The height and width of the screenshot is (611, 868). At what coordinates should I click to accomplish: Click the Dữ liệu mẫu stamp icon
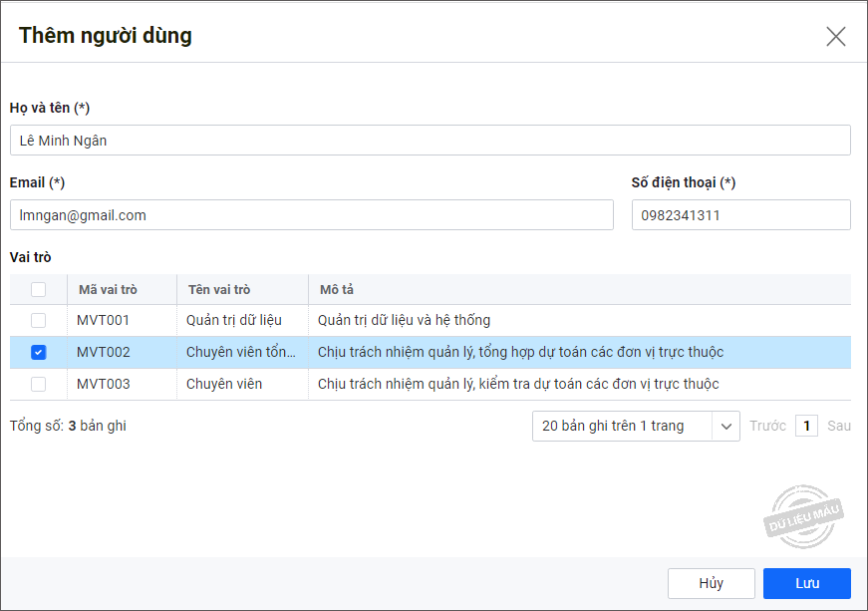point(805,516)
